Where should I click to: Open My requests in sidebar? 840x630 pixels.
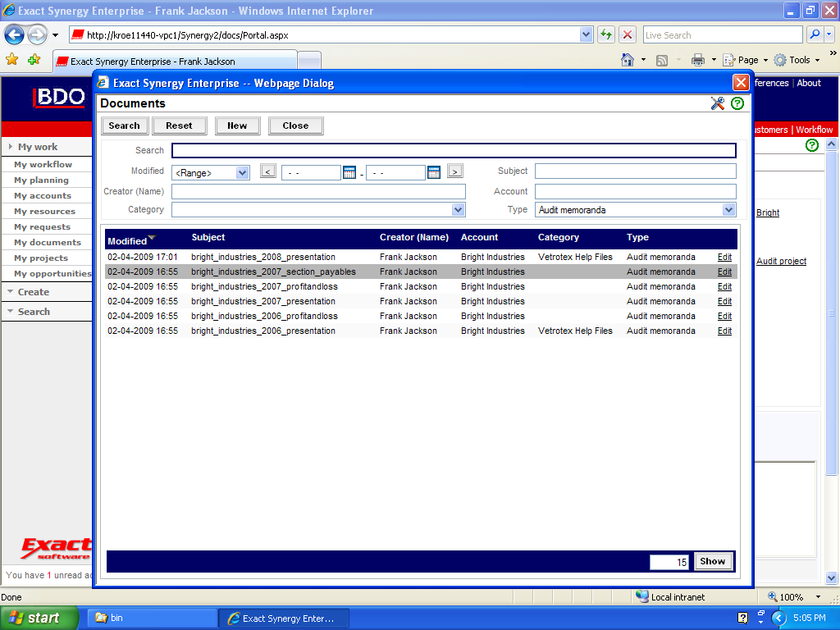[43, 226]
